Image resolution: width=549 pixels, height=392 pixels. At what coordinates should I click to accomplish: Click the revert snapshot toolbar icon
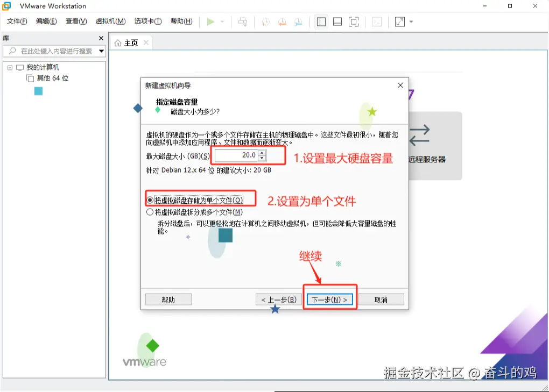282,22
